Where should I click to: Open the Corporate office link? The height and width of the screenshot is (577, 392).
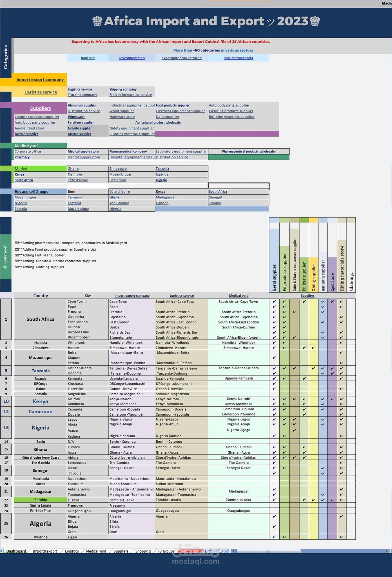28,151
